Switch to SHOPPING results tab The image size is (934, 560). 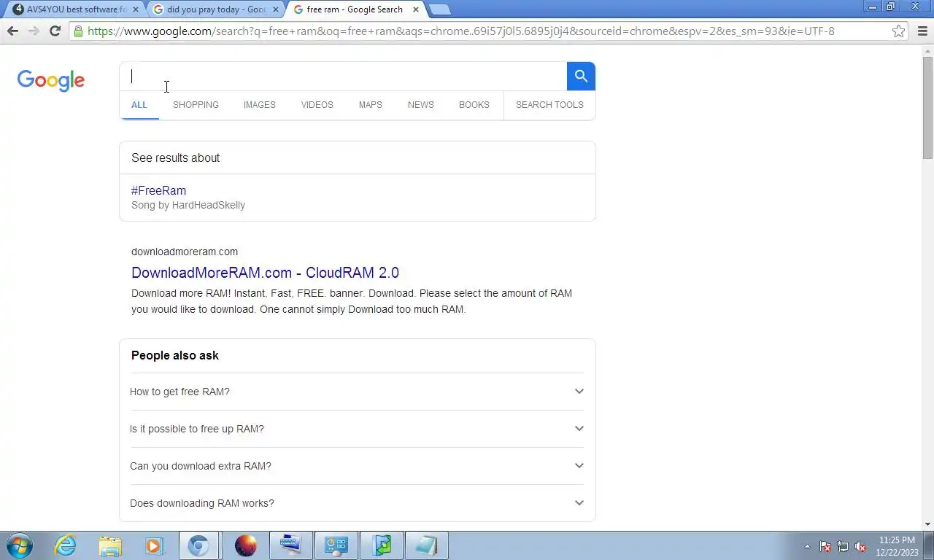tap(196, 104)
